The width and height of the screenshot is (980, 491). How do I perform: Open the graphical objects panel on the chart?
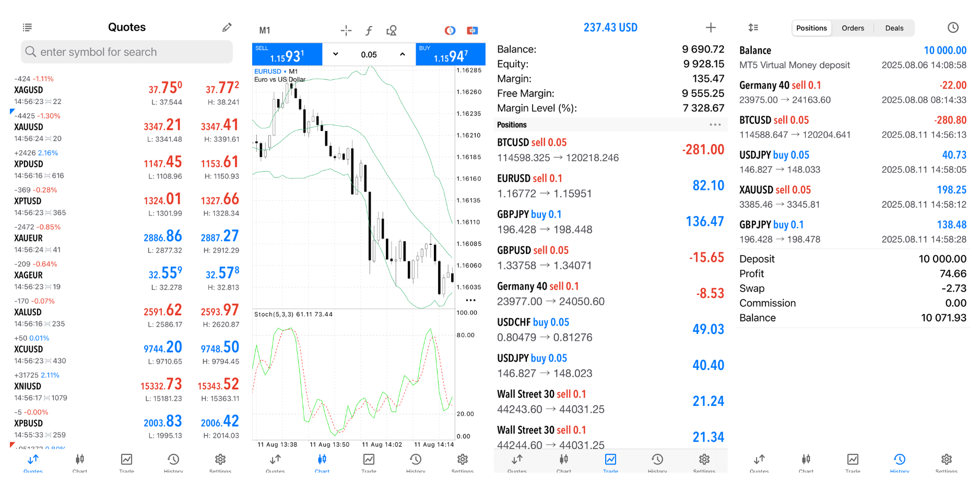392,31
